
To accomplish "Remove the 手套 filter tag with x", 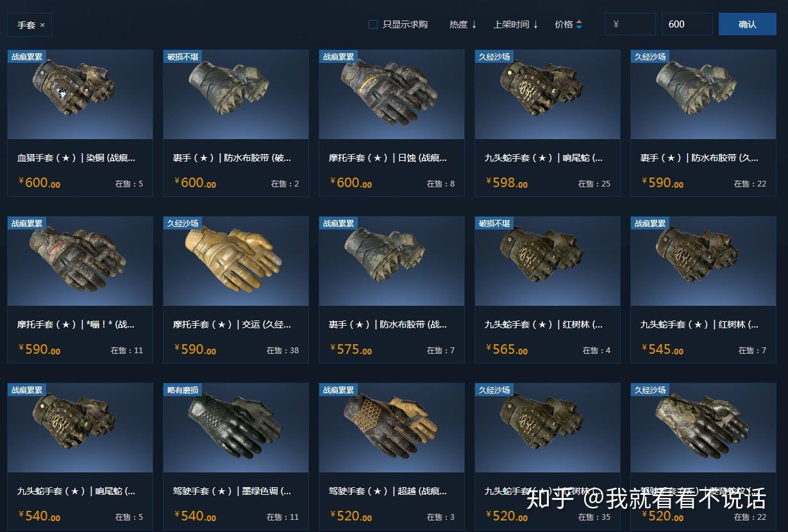I will (x=42, y=25).
